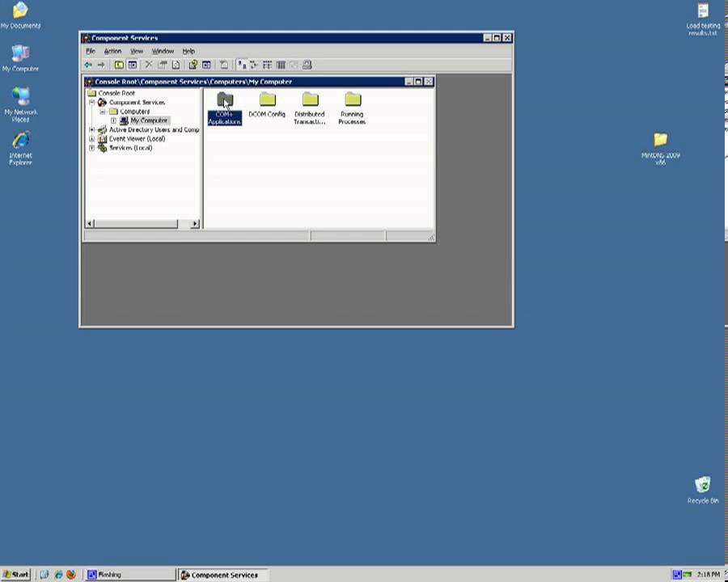
Task: Click the greyed Install New Application toolbar icon
Action: coord(224,65)
